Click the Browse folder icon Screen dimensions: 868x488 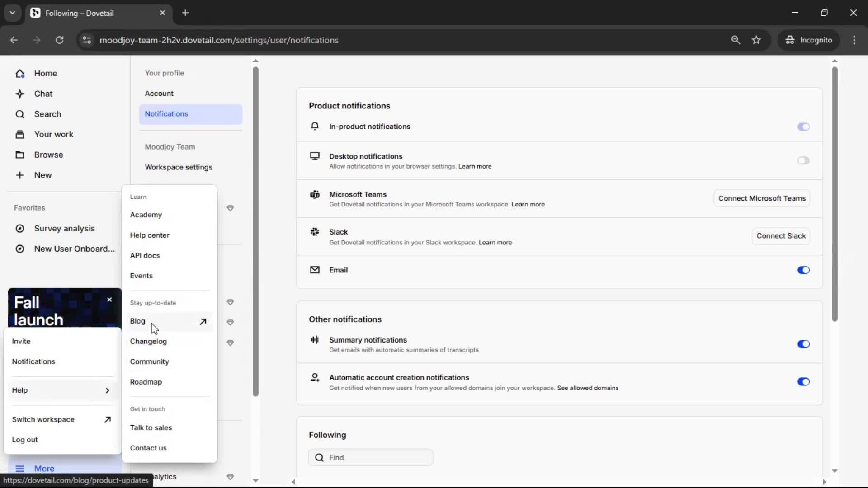[20, 155]
